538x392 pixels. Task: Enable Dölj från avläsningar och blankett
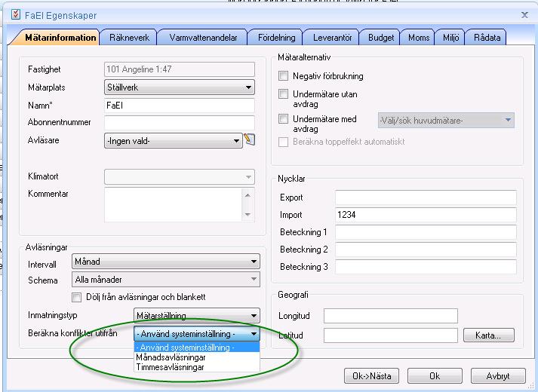click(76, 297)
